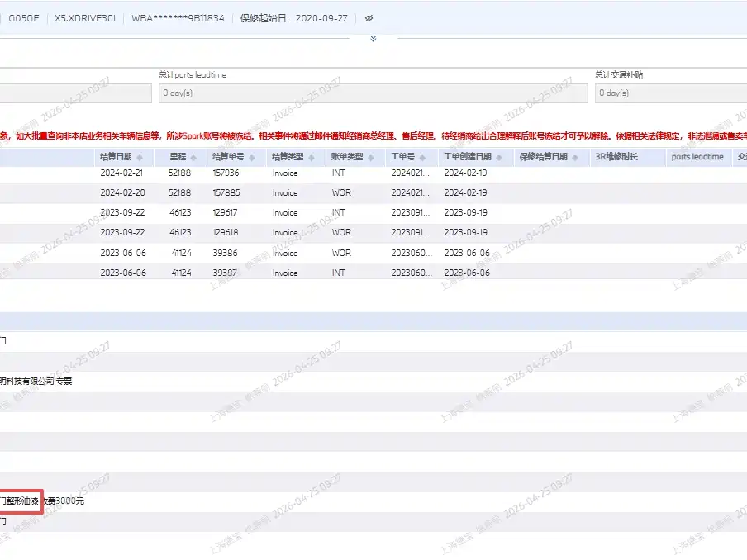Viewport: 747px width, 560px height.
Task: Click the parts leadtime column header
Action: click(x=697, y=157)
